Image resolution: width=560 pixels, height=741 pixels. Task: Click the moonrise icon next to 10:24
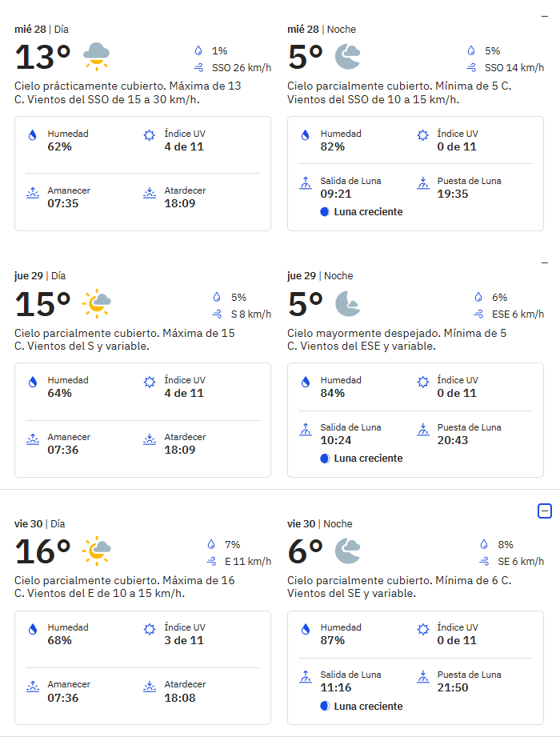point(306,429)
